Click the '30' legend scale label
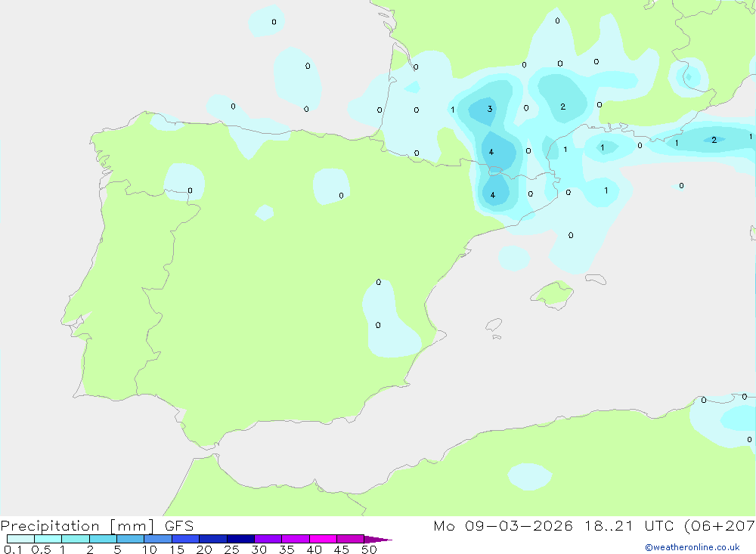The image size is (756, 554). [x=259, y=549]
